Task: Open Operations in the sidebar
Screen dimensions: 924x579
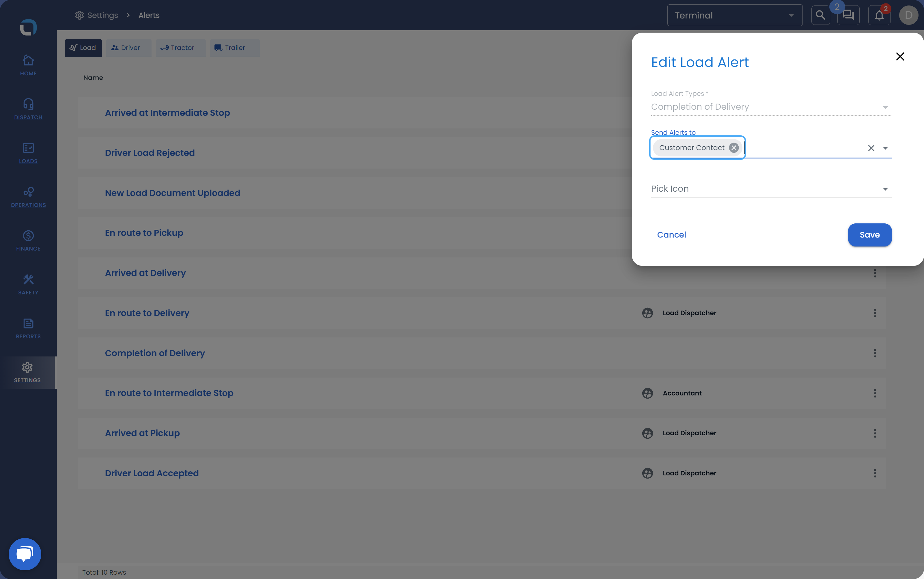Action: (28, 197)
